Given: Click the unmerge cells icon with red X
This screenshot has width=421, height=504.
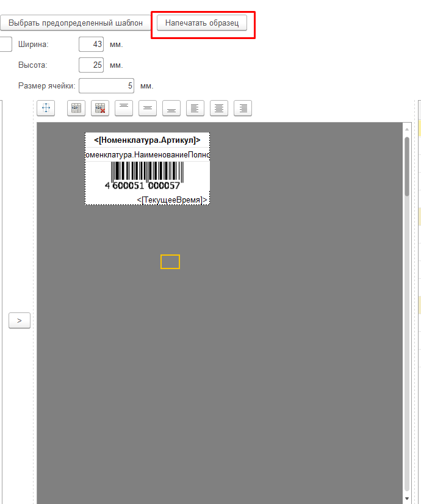Looking at the screenshot, I should coord(100,108).
